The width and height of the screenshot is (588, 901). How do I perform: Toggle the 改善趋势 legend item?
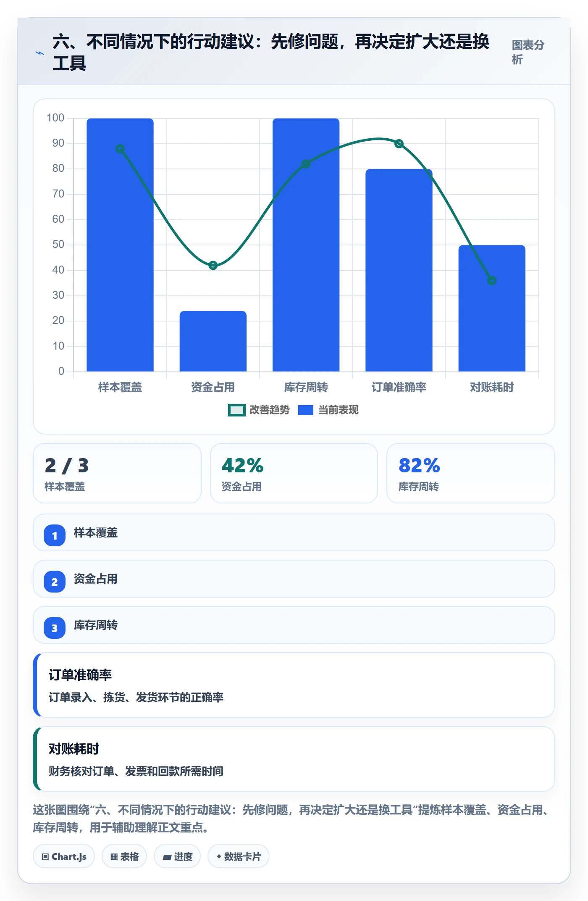pos(259,410)
